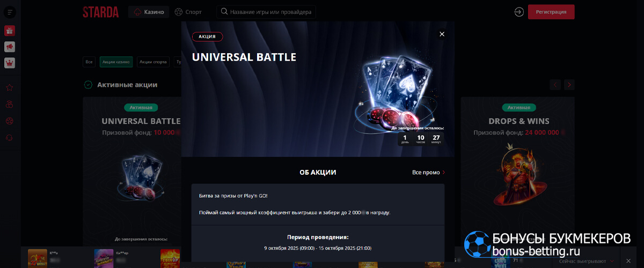
Task: Open the gift bonuses sidebar icon
Action: tap(9, 31)
